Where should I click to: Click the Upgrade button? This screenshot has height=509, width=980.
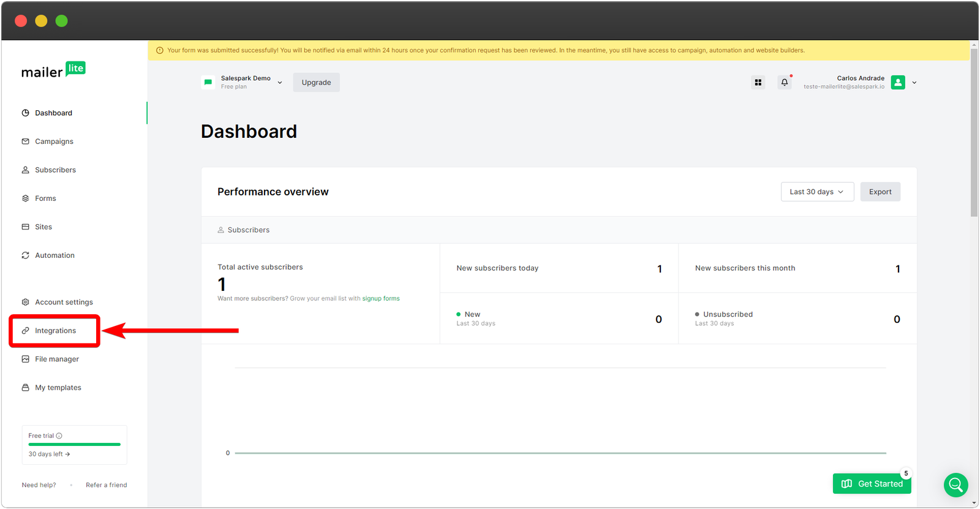[x=316, y=82]
